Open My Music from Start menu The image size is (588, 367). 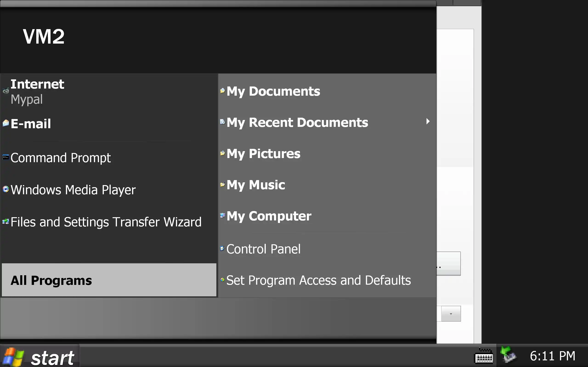coord(256,185)
